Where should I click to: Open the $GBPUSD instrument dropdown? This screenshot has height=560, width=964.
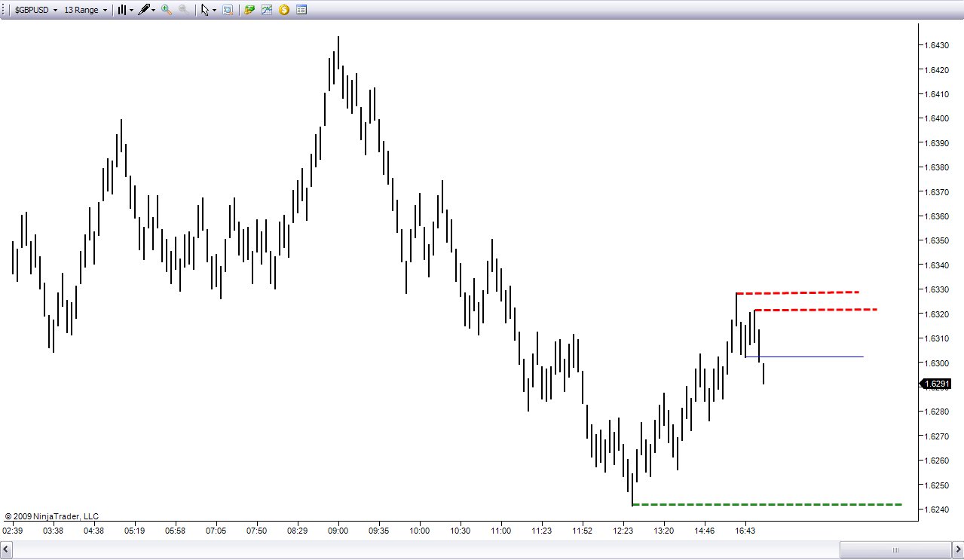point(35,11)
